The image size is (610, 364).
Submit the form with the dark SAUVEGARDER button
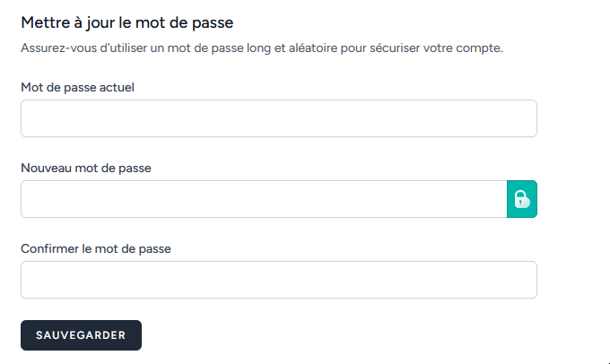81,335
